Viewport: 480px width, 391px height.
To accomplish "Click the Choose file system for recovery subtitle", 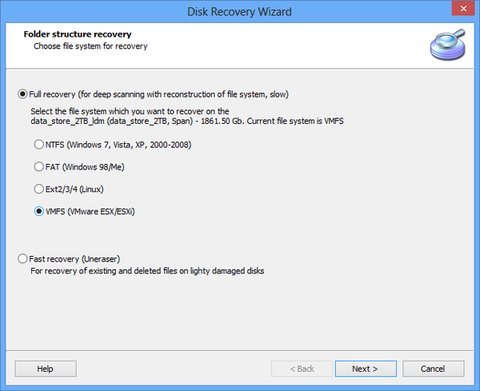I will [x=90, y=46].
